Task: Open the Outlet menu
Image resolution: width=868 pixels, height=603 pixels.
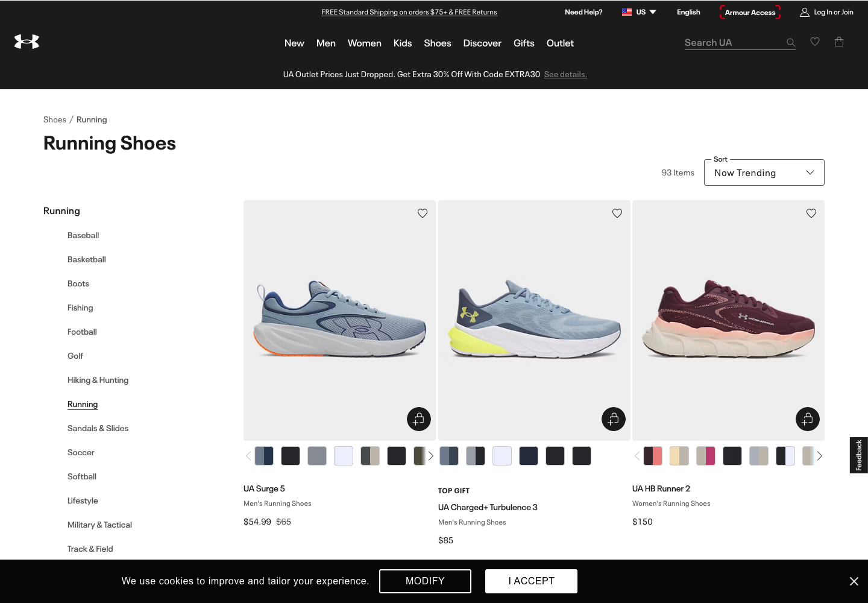Action: [560, 43]
